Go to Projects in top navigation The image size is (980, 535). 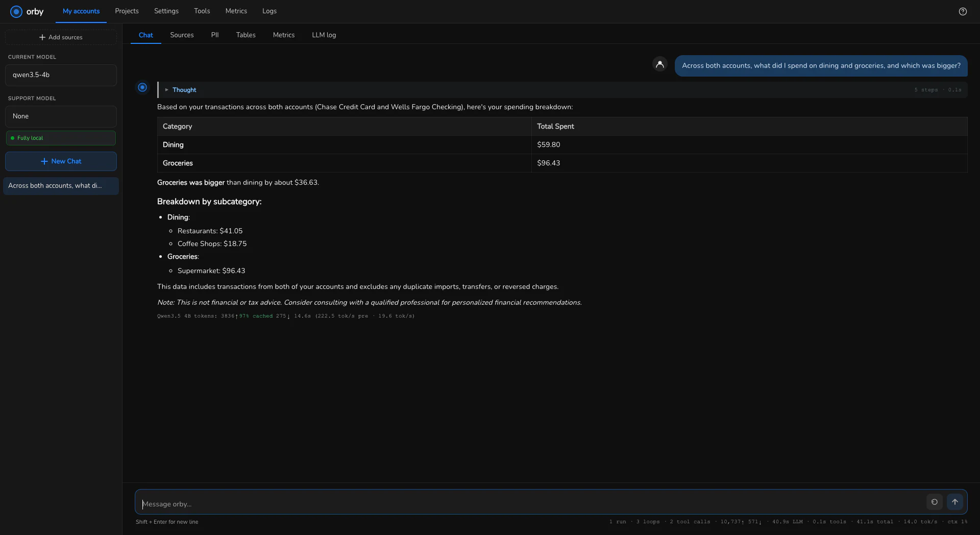(127, 11)
